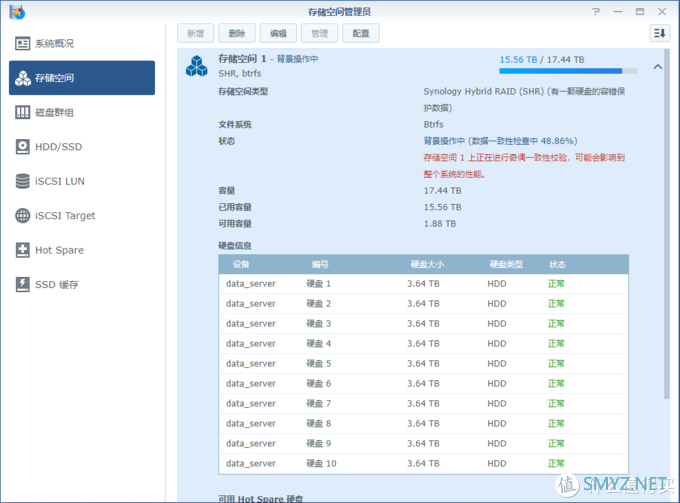
Task: Click the 管理 button
Action: click(x=320, y=33)
